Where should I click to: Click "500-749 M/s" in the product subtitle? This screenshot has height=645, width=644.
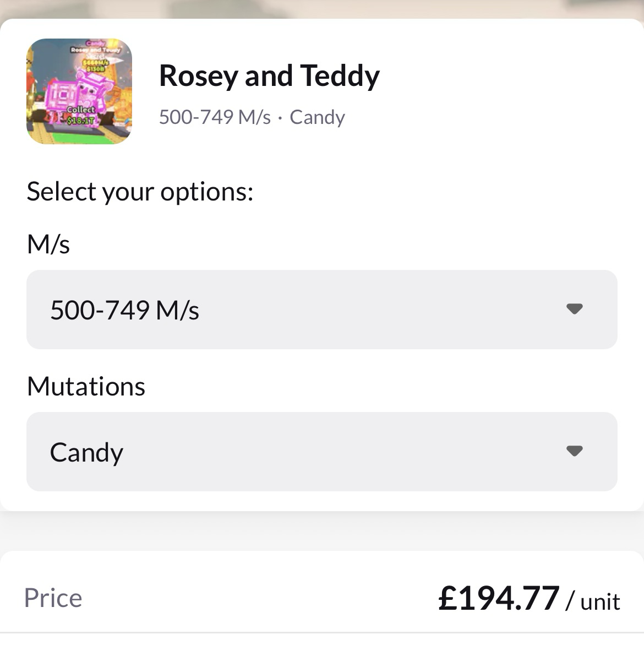(x=215, y=117)
